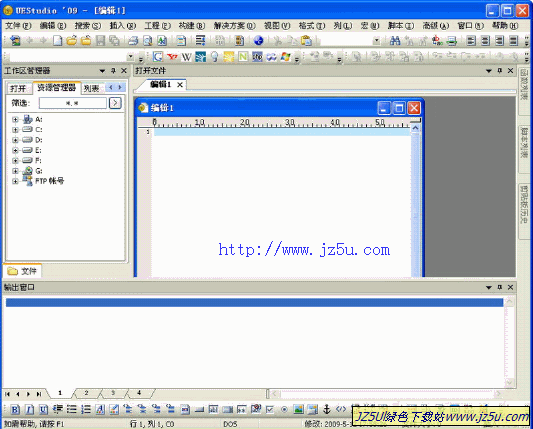Image resolution: width=533 pixels, height=429 pixels.
Task: Open the 搜索 menu
Action: [x=88, y=25]
